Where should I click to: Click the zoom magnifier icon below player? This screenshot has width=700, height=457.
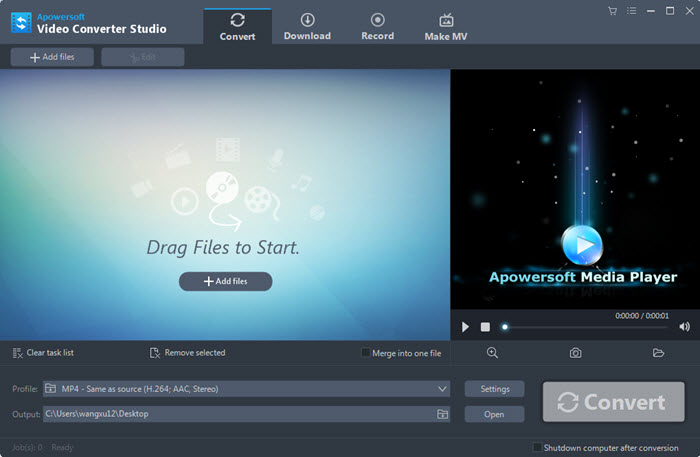[x=492, y=353]
